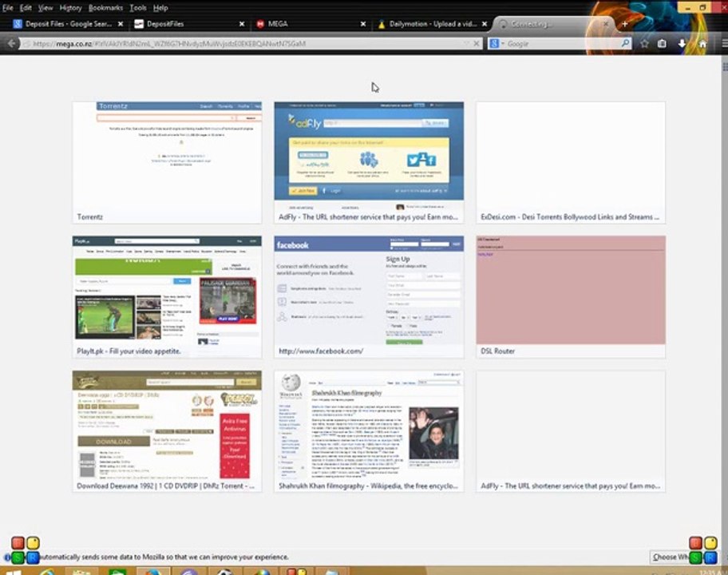
Task: Open a new tab with the plus button
Action: [624, 24]
